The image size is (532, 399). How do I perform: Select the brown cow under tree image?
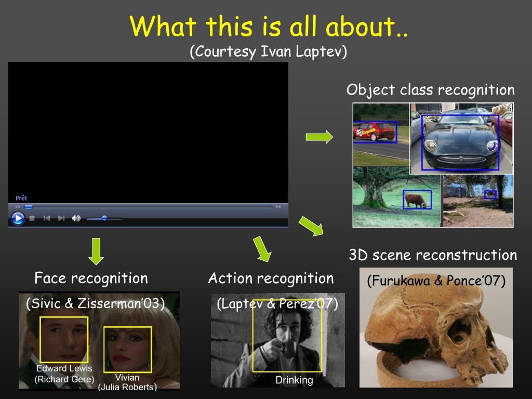pyautogui.click(x=396, y=197)
